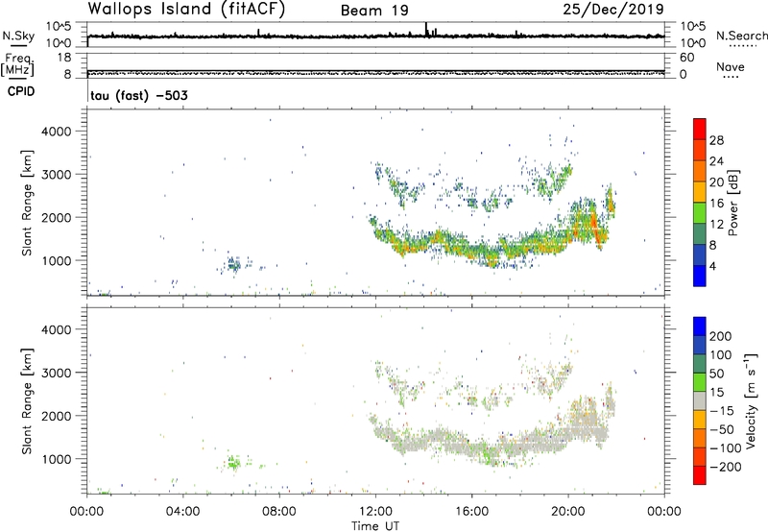Click the yellow 16-20 dB Power colorbar segment
This screenshot has height=532, width=768.
tap(700, 192)
